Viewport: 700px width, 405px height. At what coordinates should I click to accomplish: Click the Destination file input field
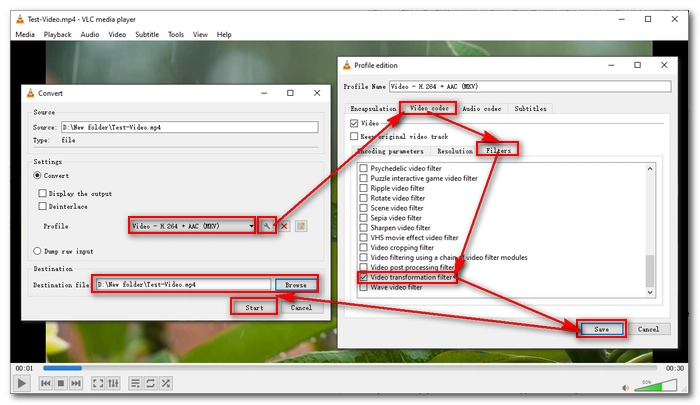[183, 284]
